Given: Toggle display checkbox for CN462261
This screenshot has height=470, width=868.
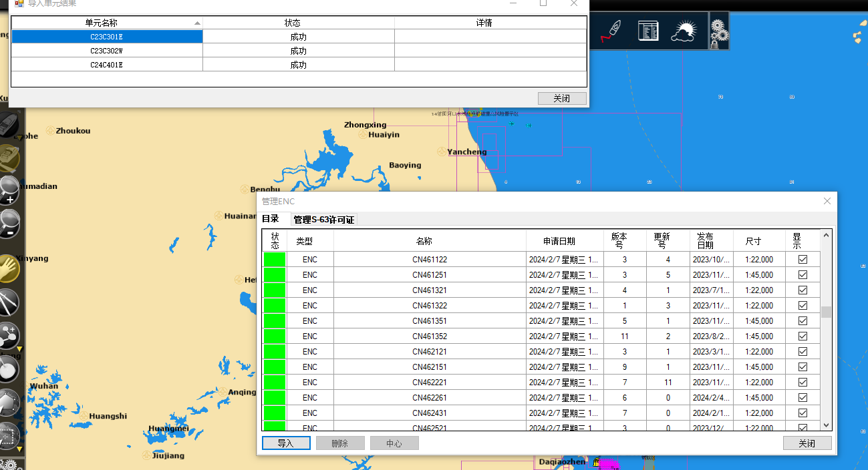Looking at the screenshot, I should (x=803, y=397).
